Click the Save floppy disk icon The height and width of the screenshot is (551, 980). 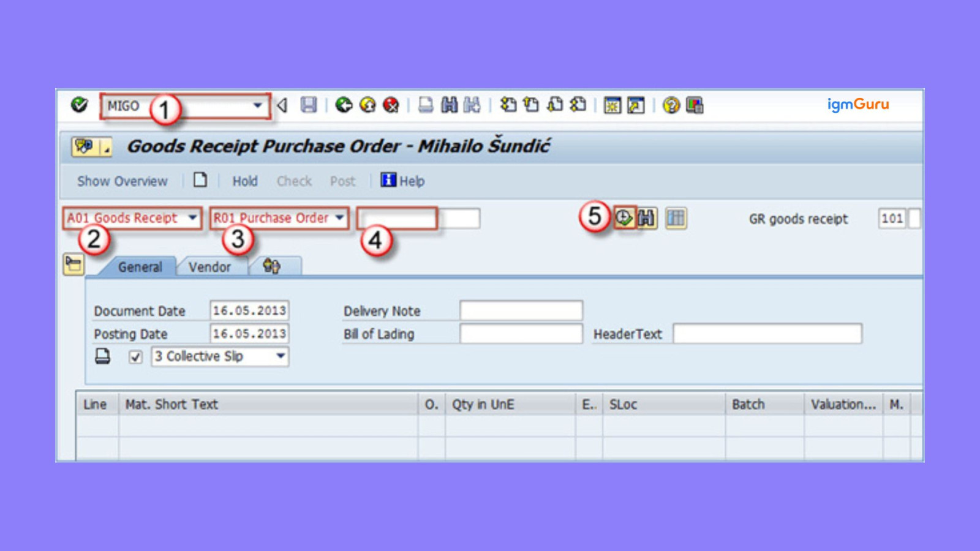[x=309, y=105]
